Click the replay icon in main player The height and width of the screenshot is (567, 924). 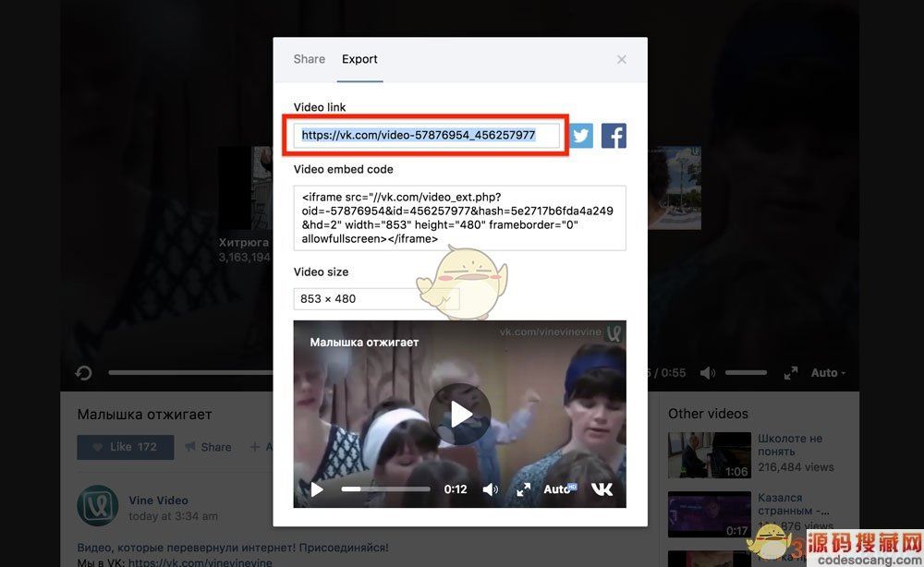click(83, 373)
